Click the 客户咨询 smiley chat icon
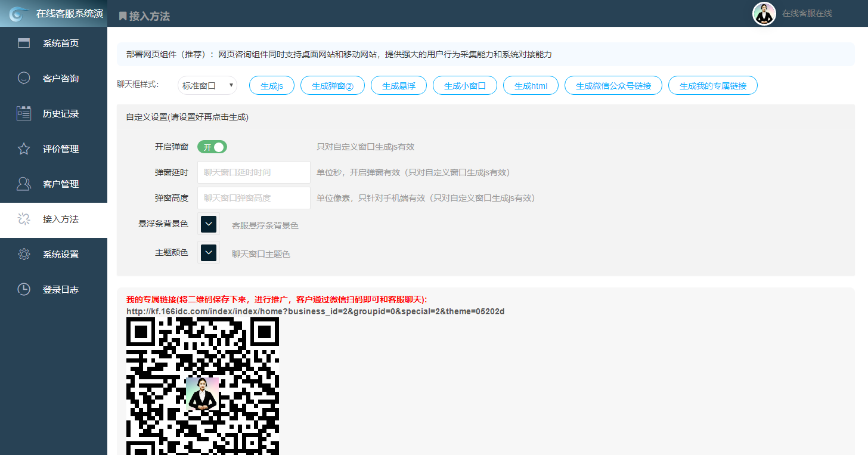This screenshot has width=868, height=455. 24,78
